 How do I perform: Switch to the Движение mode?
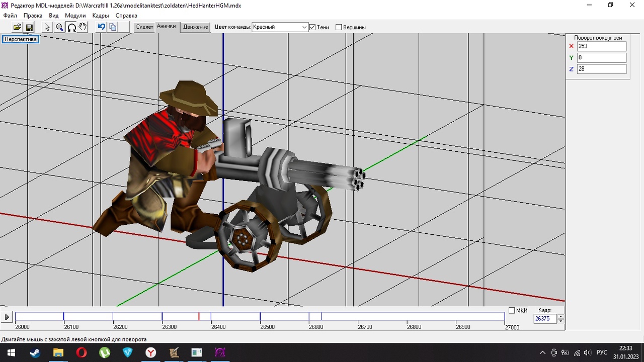pyautogui.click(x=196, y=27)
